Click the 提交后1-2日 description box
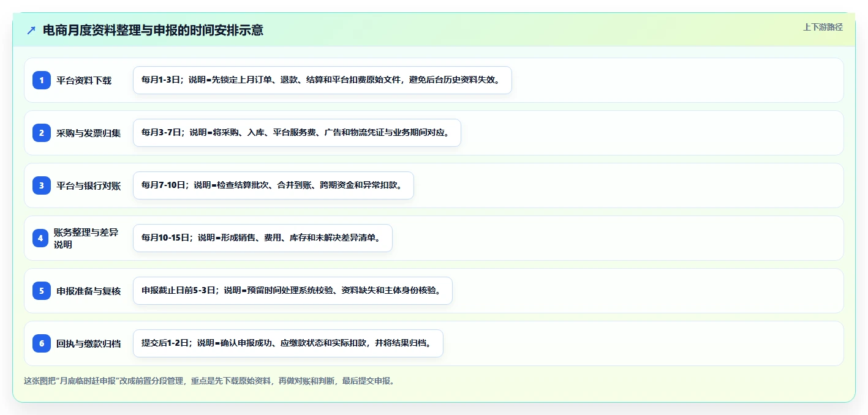The width and height of the screenshot is (868, 415). (288, 343)
